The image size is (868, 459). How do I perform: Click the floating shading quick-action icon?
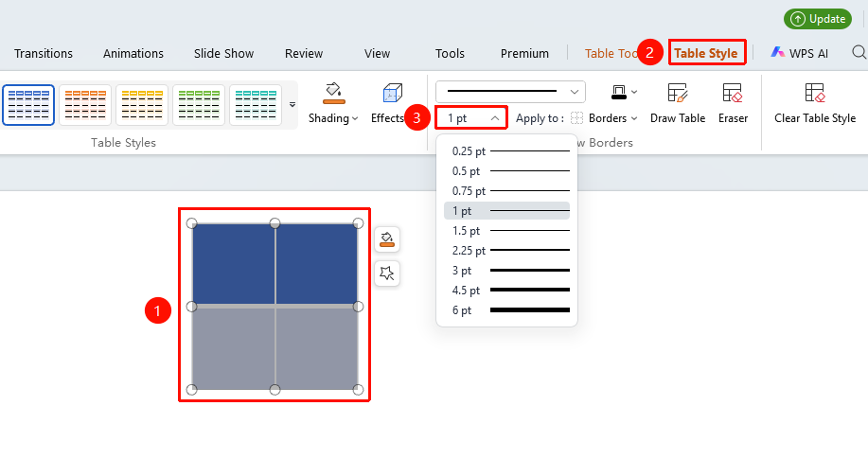click(387, 239)
